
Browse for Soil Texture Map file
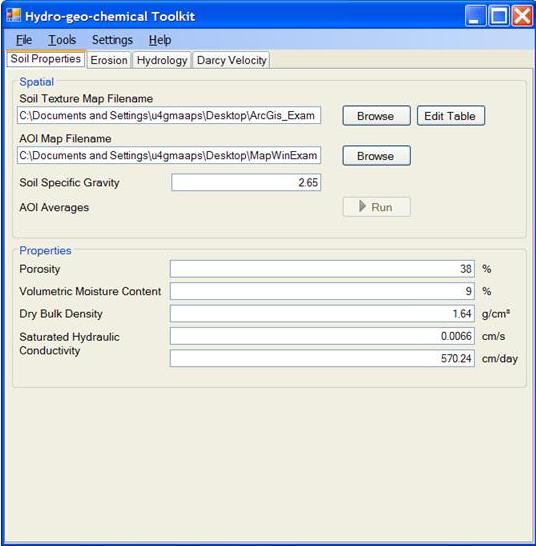coord(376,116)
